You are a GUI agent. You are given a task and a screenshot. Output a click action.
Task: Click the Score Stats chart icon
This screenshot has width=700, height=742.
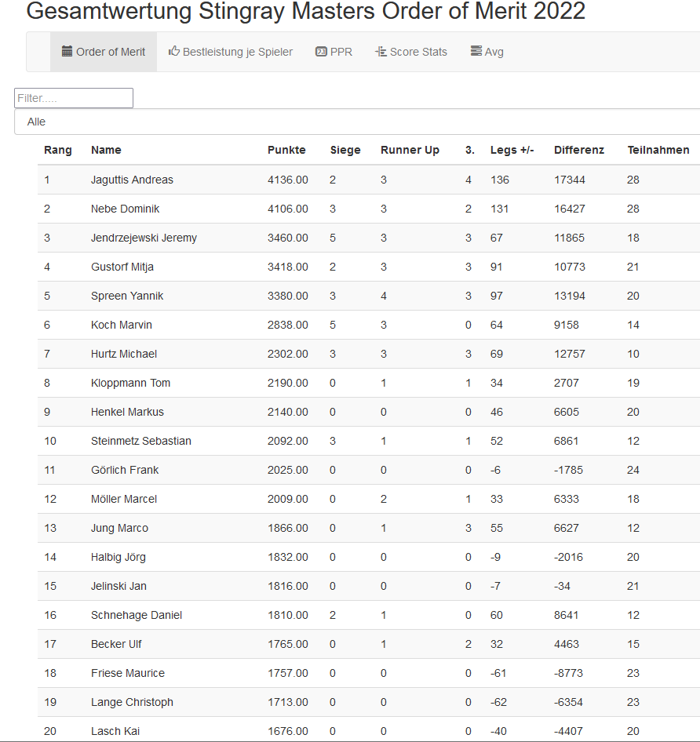381,52
